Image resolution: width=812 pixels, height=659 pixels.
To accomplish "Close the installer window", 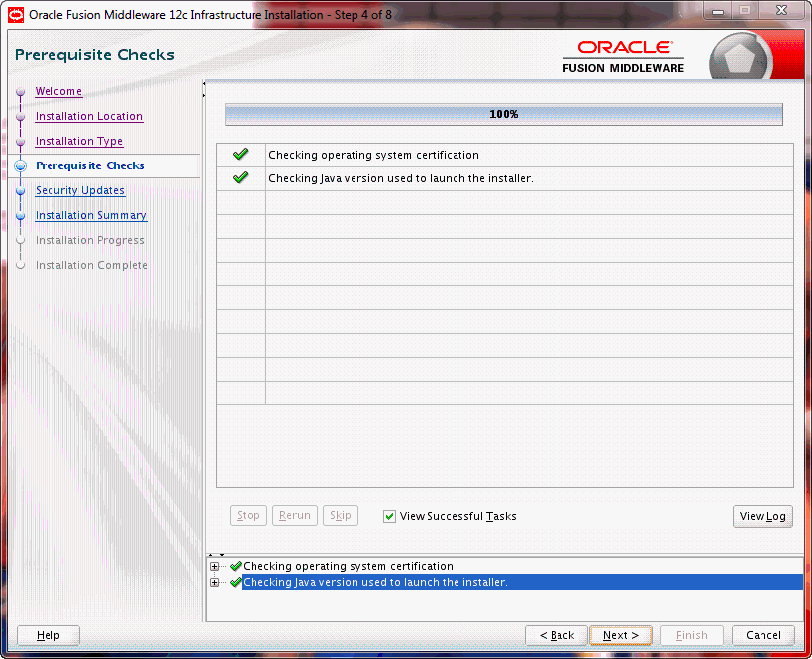I will point(781,11).
